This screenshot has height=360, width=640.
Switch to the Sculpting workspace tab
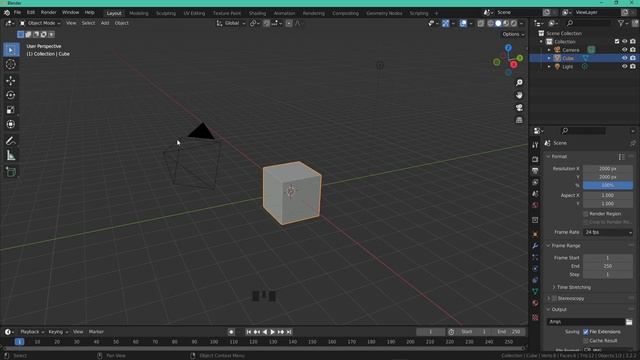[x=166, y=13]
